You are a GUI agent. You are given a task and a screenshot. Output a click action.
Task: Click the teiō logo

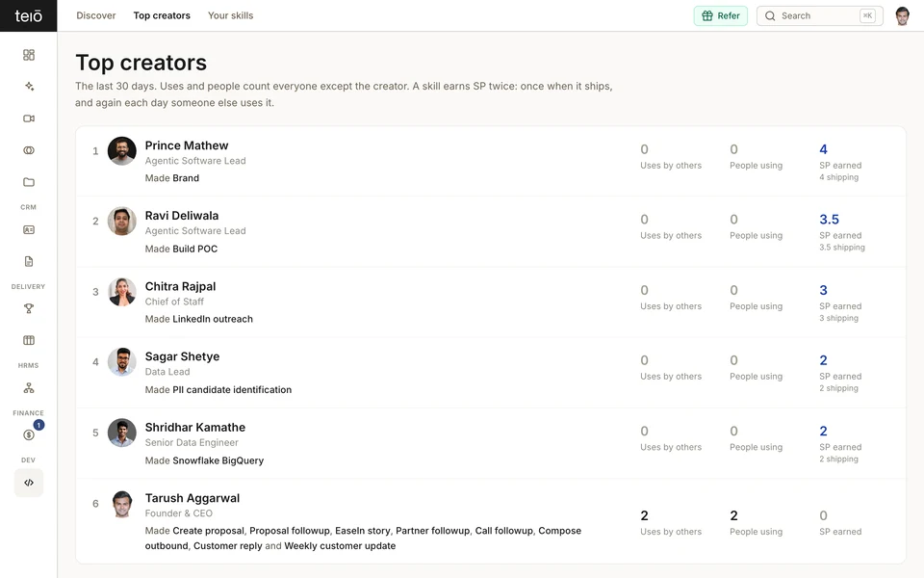pos(28,16)
